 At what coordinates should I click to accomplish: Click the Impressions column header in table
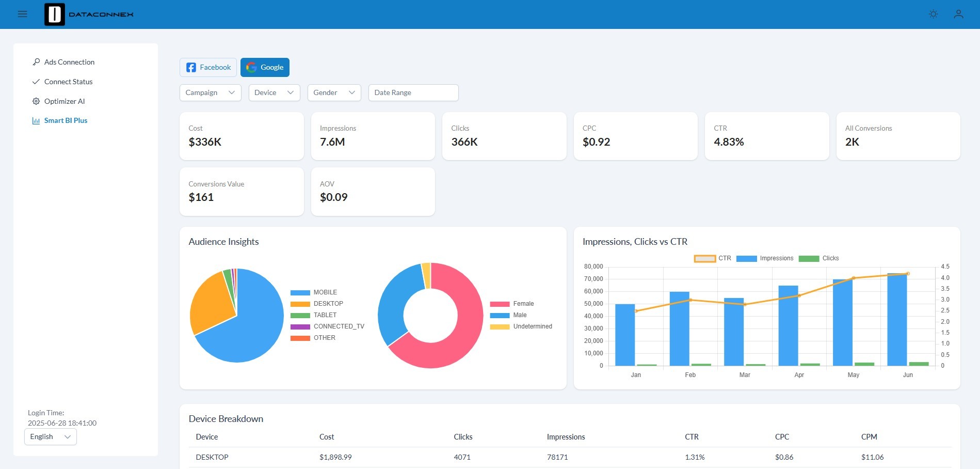(x=566, y=437)
